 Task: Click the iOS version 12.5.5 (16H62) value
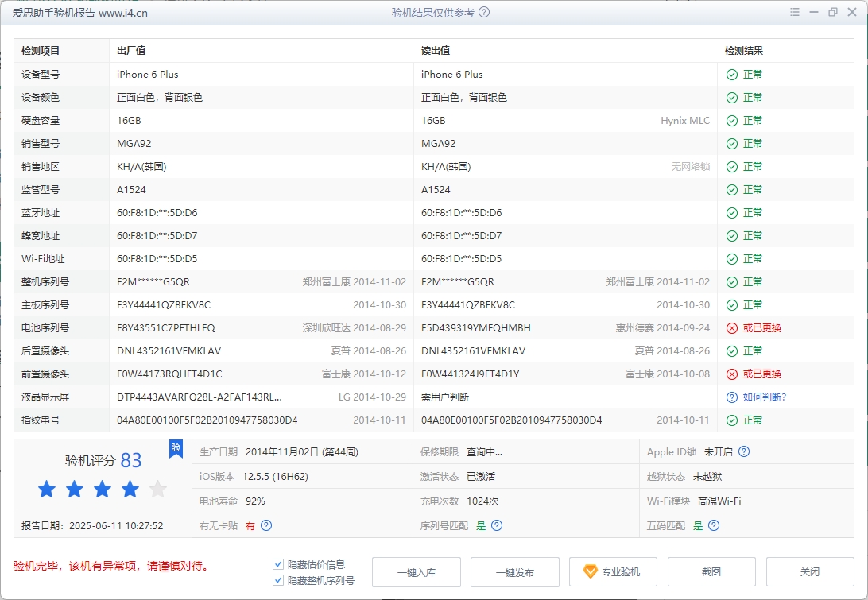[x=275, y=477]
